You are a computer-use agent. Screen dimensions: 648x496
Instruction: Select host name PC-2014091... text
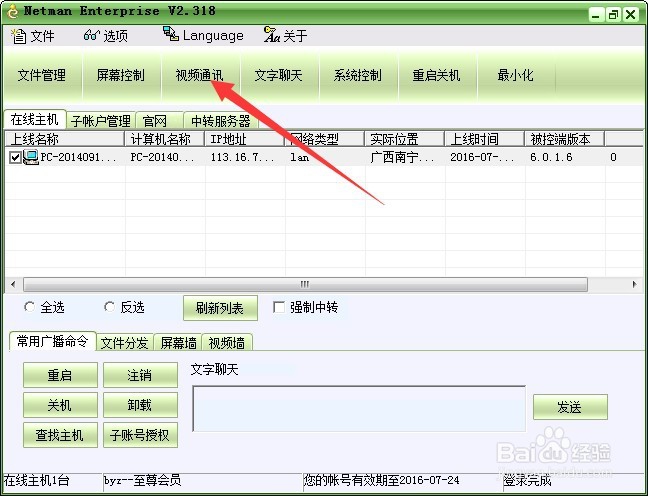coord(79,157)
